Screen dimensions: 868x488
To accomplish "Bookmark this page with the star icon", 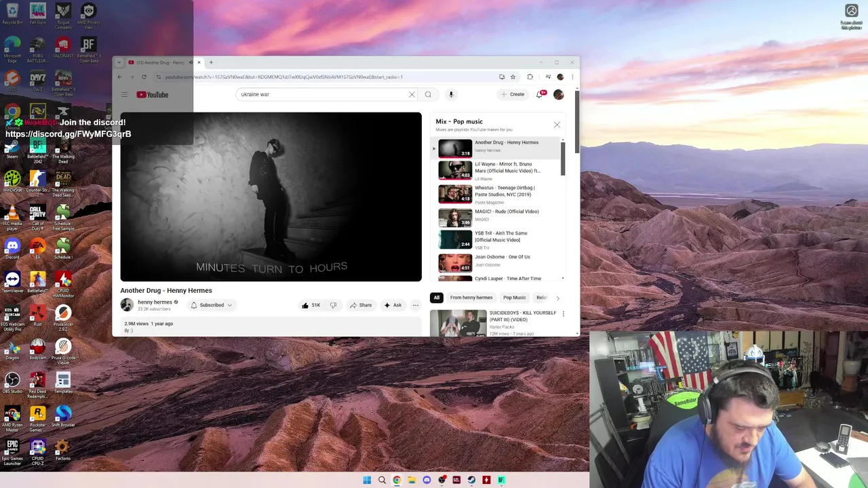I will coord(513,77).
